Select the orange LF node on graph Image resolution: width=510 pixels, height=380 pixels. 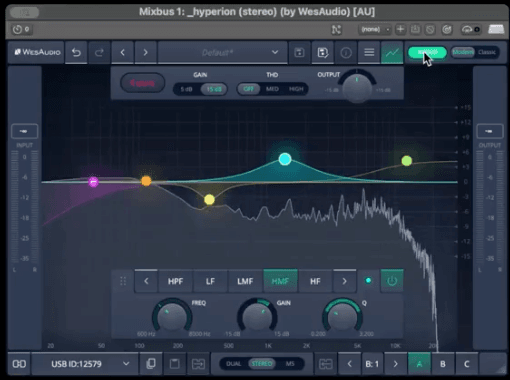[146, 181]
